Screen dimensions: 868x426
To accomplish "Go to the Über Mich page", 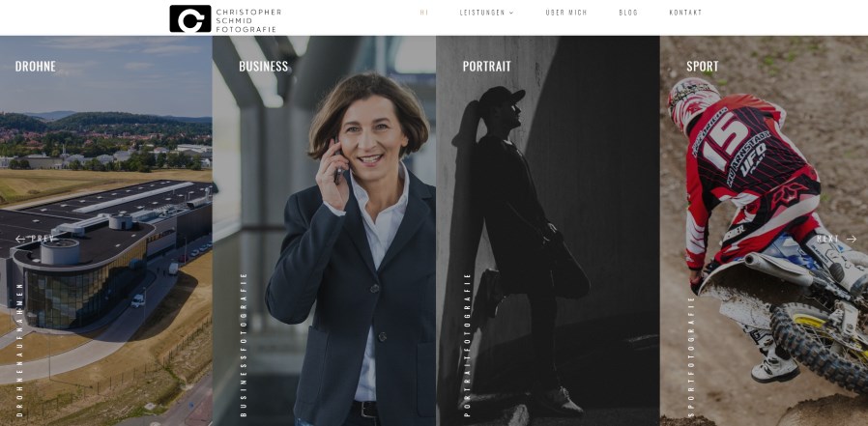I will pos(565,13).
